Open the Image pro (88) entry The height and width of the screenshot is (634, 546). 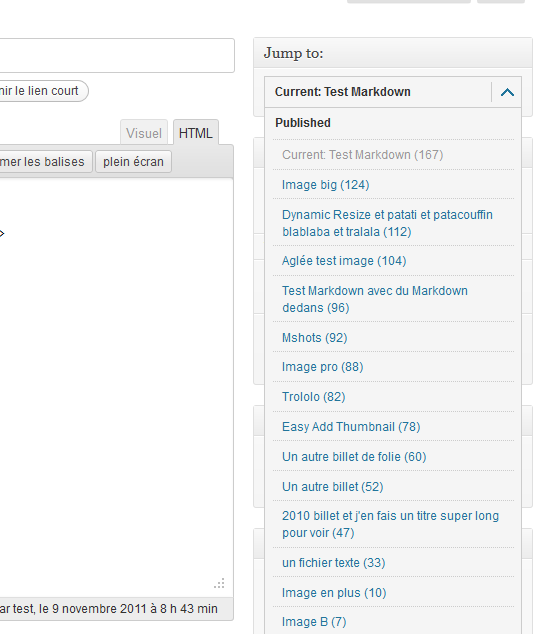tap(323, 367)
